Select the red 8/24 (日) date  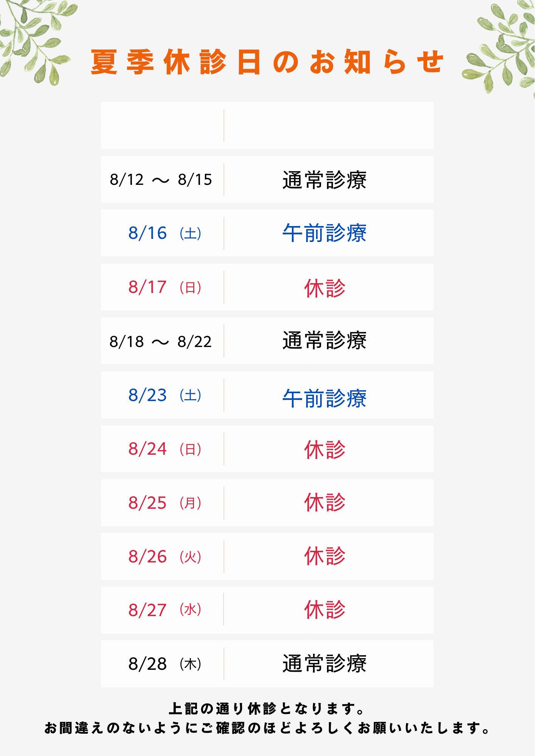click(165, 449)
